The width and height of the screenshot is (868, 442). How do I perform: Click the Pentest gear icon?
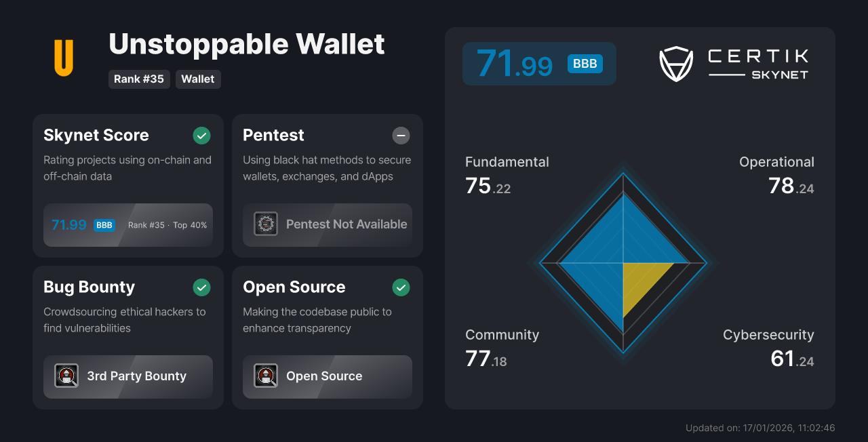(x=265, y=224)
